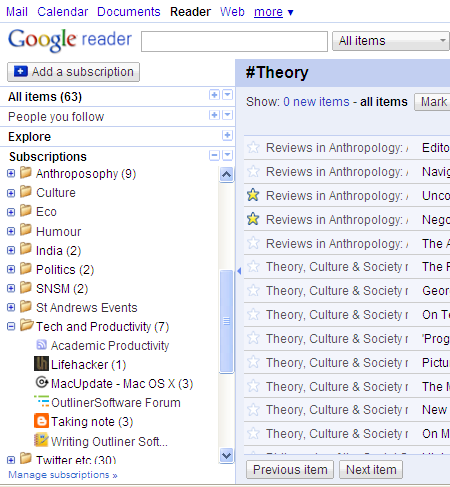Go to Next item

click(371, 470)
